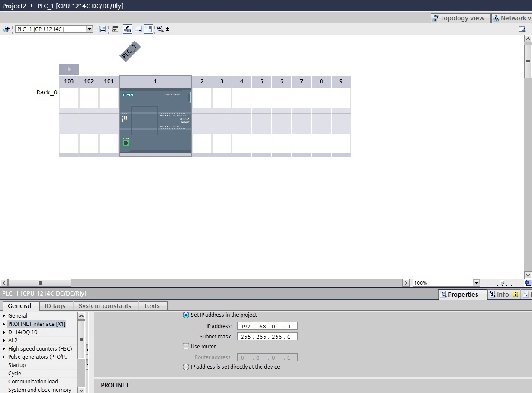
Task: Open the 100% zoom level dropdown
Action: tap(477, 283)
